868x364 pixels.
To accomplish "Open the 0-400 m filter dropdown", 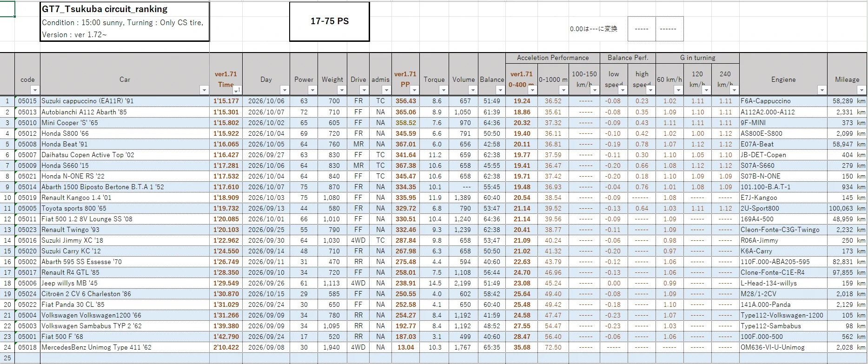I will coord(532,90).
